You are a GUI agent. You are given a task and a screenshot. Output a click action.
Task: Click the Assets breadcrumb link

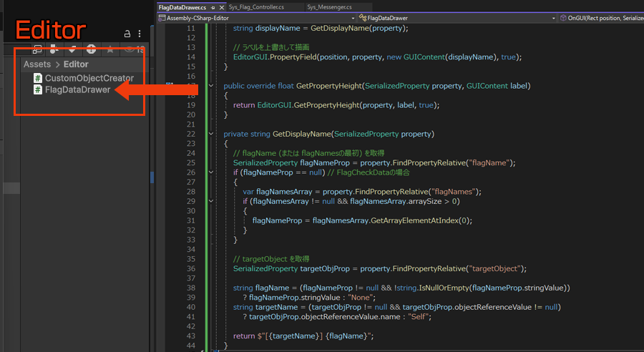click(37, 64)
